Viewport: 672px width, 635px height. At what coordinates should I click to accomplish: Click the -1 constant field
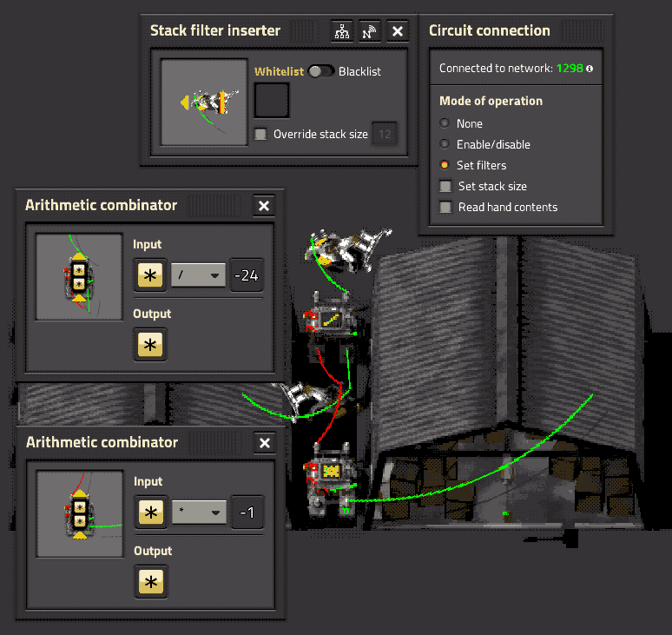[247, 513]
